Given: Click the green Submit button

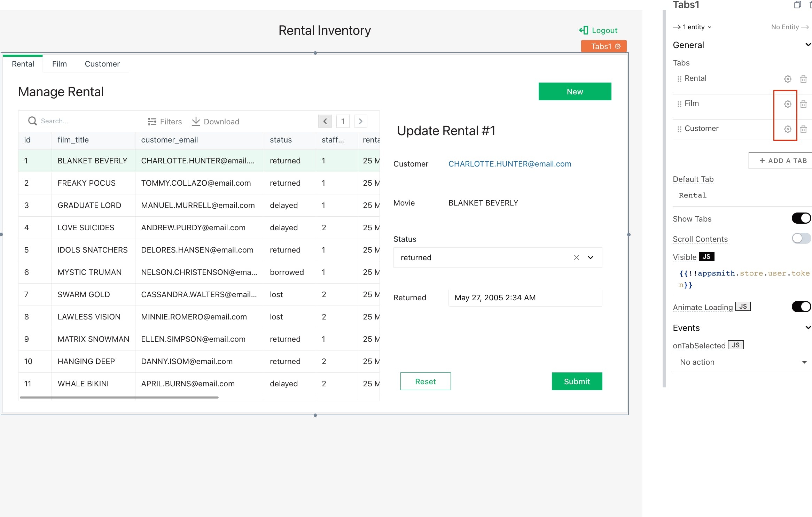Looking at the screenshot, I should pos(577,381).
